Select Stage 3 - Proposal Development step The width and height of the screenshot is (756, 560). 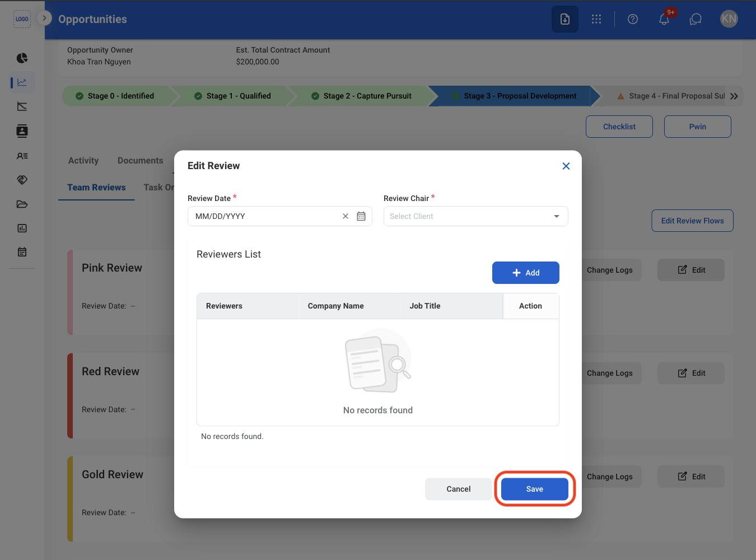pos(514,96)
